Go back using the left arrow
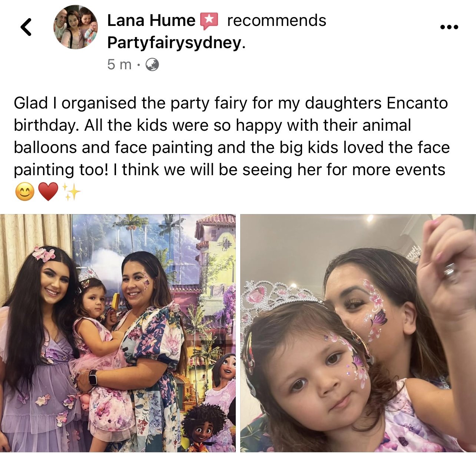Screen dimensions: 476x453 pos(26,27)
